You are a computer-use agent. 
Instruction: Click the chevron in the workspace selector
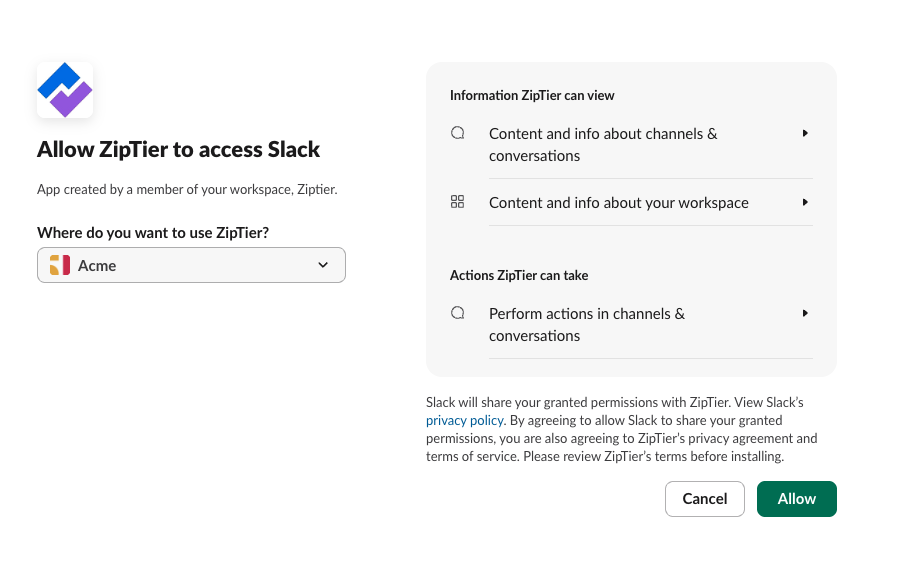[x=323, y=265]
